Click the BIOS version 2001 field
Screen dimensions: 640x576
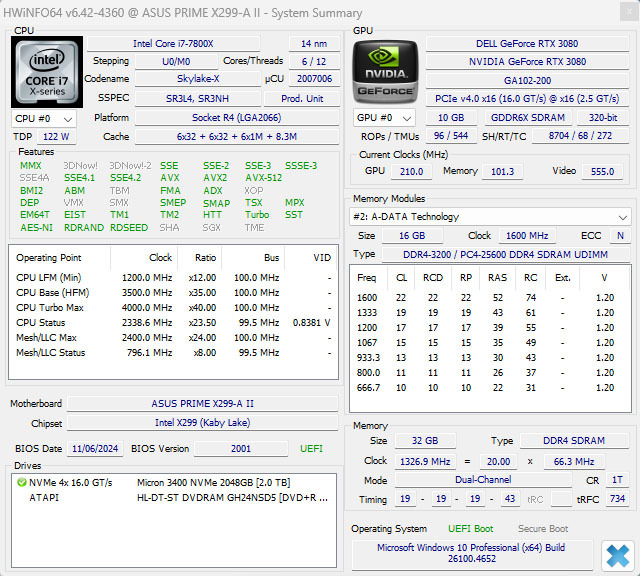tap(241, 449)
